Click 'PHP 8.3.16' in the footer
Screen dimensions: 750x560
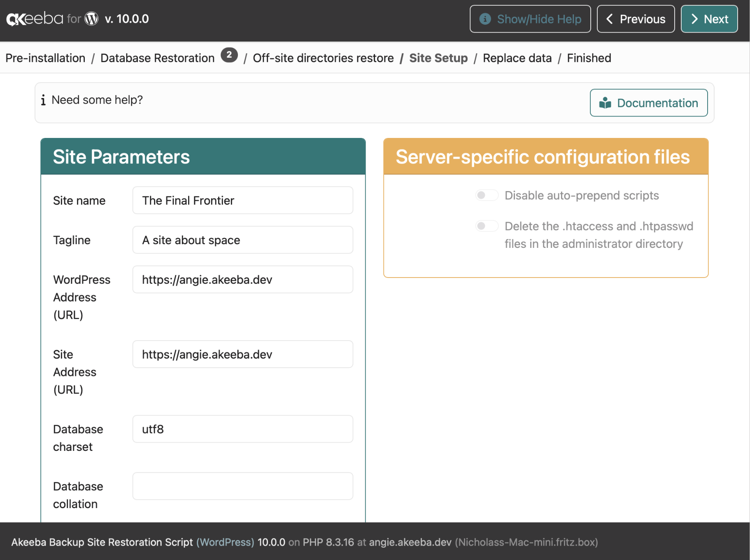pyautogui.click(x=328, y=542)
